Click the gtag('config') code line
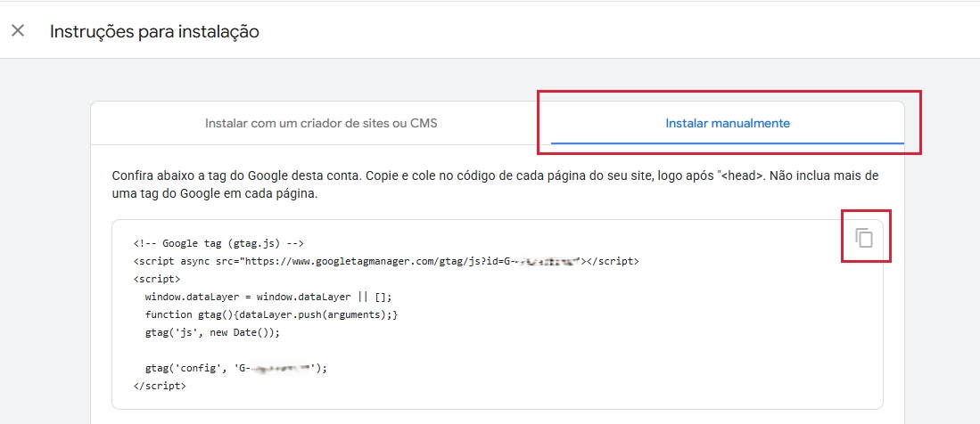Screen dimensions: 980x424 pos(235,369)
